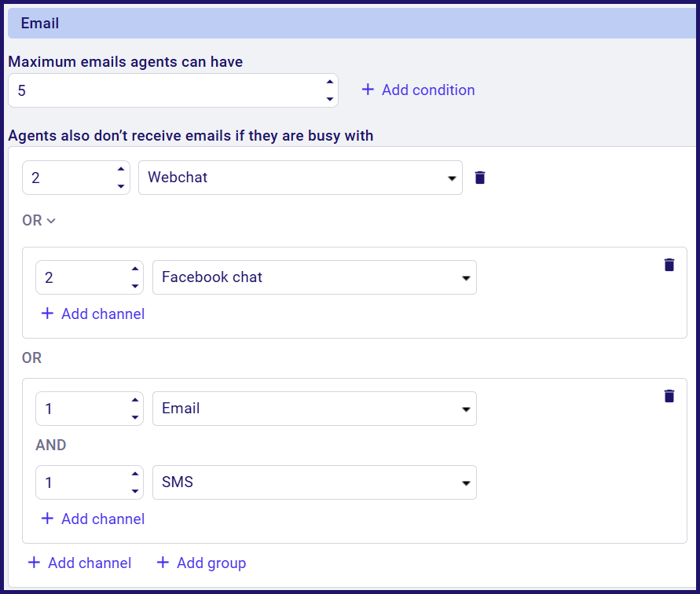Click Add condition link
The width and height of the screenshot is (700, 594).
coord(418,90)
